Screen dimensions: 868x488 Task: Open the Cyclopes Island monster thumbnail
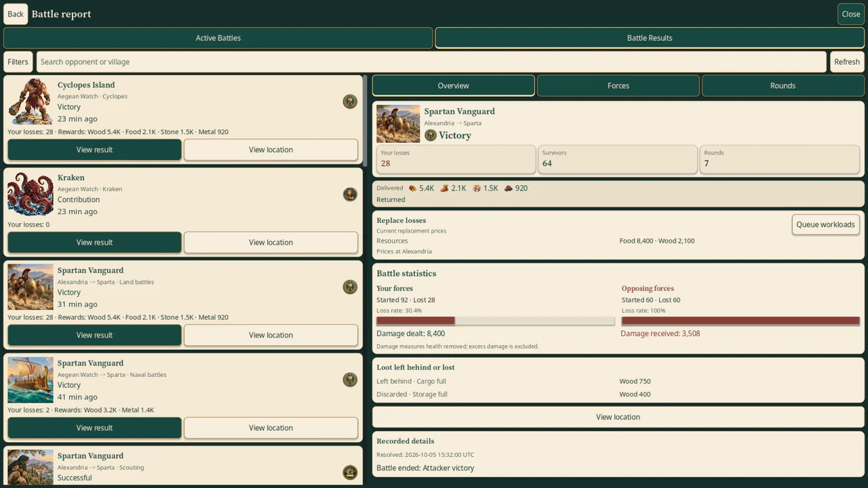[x=31, y=102]
